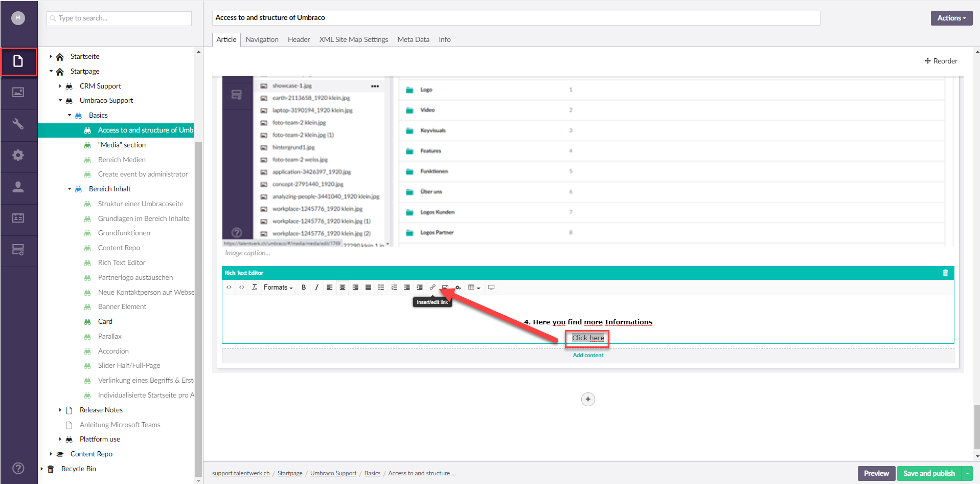
Task: Align text center in the editor
Action: [x=343, y=288]
